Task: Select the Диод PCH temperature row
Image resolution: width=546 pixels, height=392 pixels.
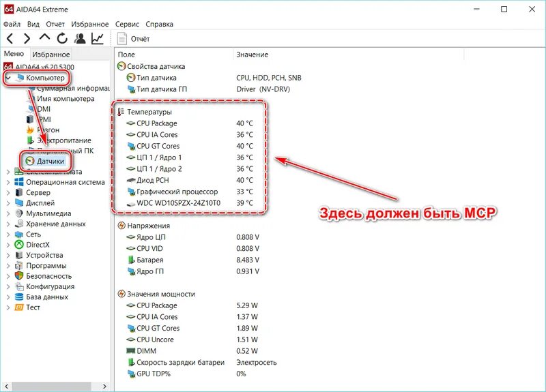Action: click(190, 180)
